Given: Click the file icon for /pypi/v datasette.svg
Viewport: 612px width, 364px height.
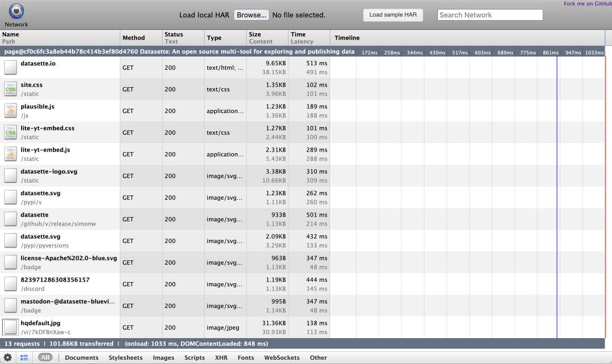Looking at the screenshot, I should point(11,198).
